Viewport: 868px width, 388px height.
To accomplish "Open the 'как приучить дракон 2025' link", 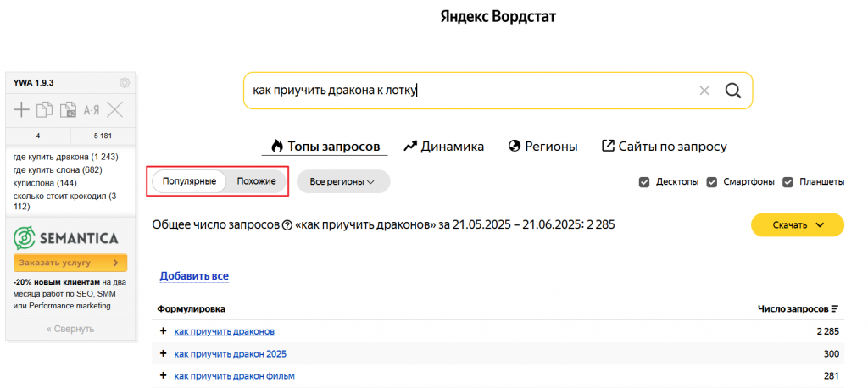I will pos(231,353).
